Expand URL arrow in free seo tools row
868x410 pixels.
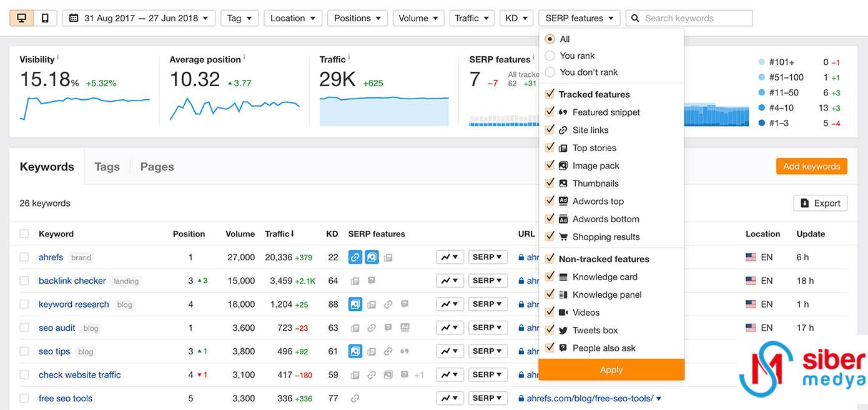pos(659,399)
